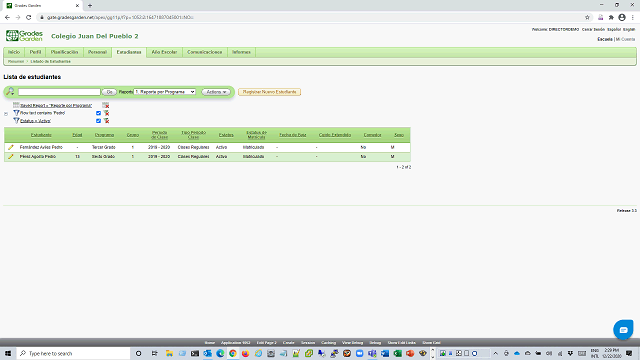The width and height of the screenshot is (640, 360).
Task: Click the Go search button
Action: pos(109,92)
